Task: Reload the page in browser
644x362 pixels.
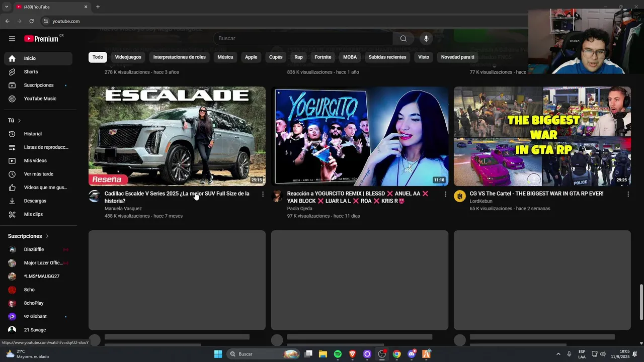Action: (x=31, y=21)
